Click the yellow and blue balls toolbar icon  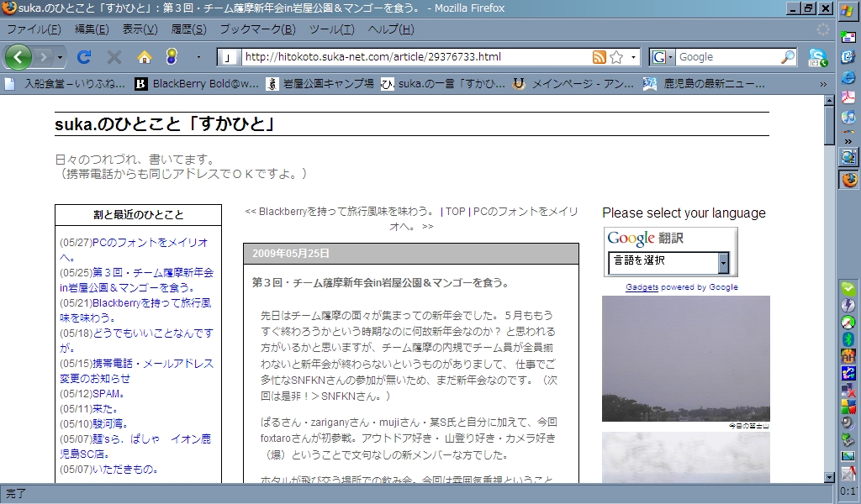point(172,56)
